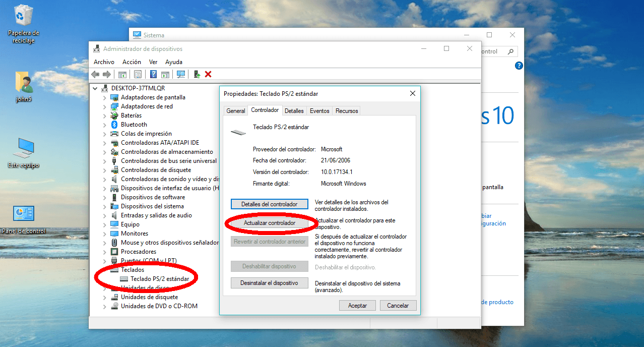Viewport: 644px width, 347px height.
Task: Expand the Controladoras de disquete chevron
Action: point(105,170)
